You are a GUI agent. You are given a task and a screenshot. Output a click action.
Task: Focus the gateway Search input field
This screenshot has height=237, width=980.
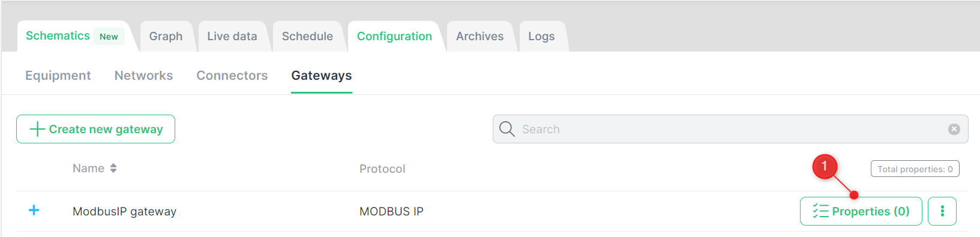tap(730, 129)
